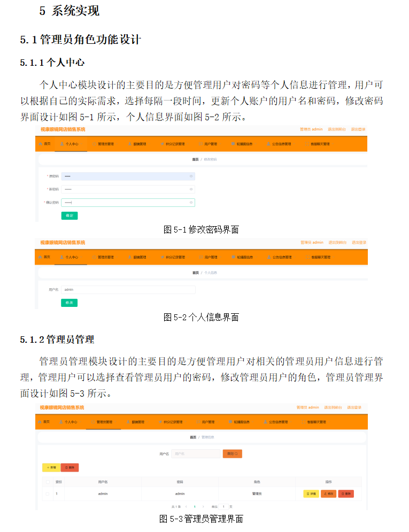The width and height of the screenshot is (409, 532).
Task: Open 轮播图信息 menu in figure 5-1
Action: coord(242,144)
